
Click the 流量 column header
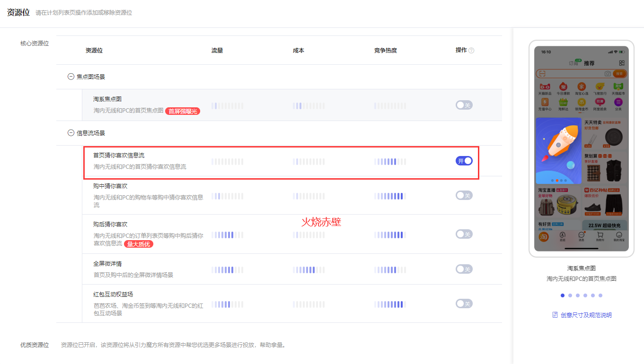click(x=217, y=51)
